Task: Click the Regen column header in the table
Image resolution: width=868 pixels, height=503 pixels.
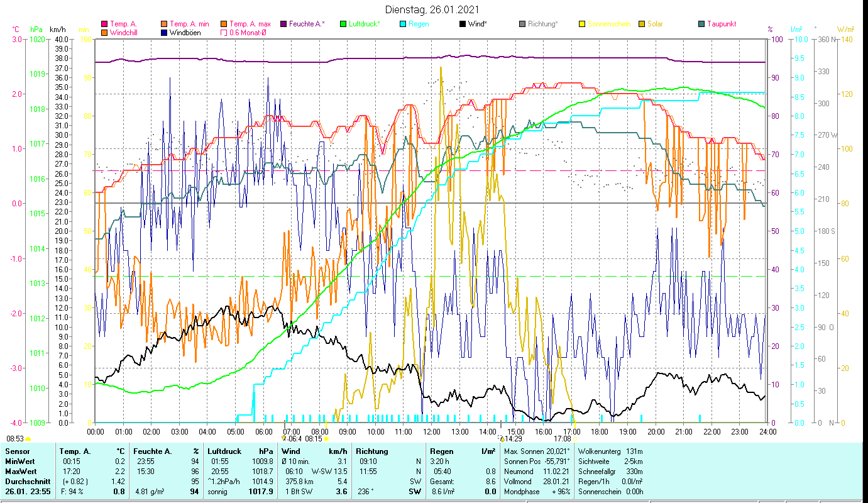Action: click(x=442, y=451)
